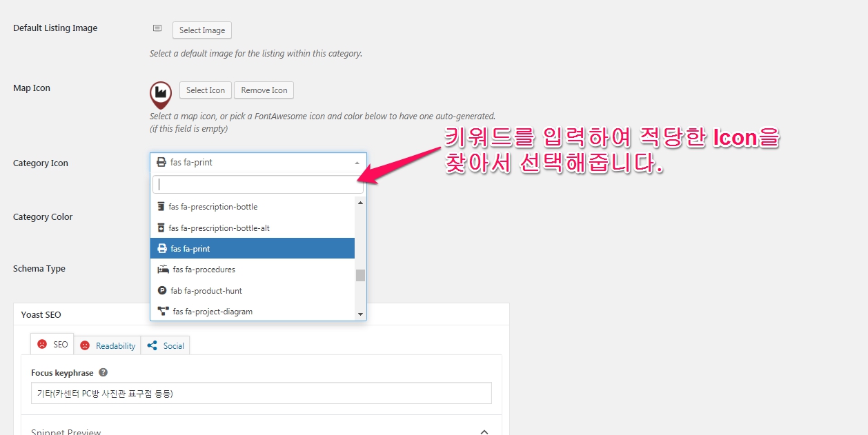Click inside the Focus keyphrase input field

coord(262,393)
